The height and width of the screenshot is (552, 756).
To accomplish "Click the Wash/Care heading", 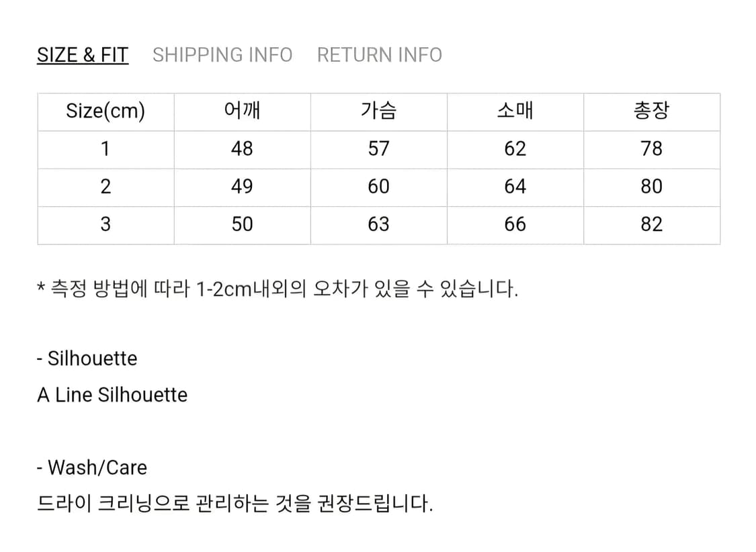I will [x=92, y=467].
